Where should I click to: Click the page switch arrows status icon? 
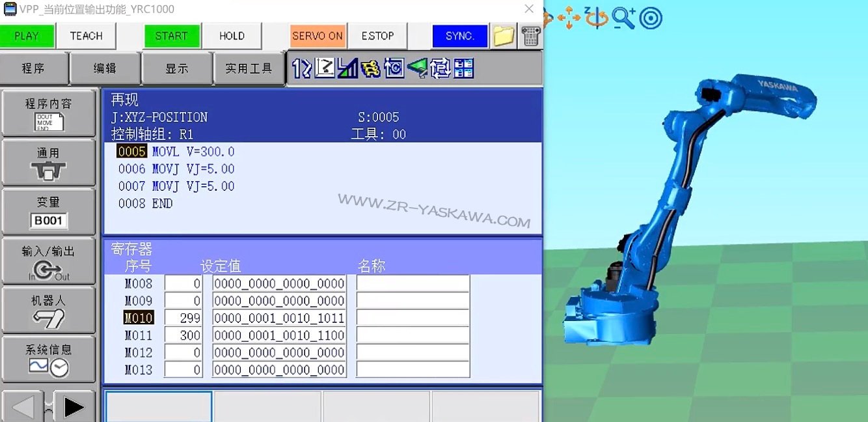[441, 68]
